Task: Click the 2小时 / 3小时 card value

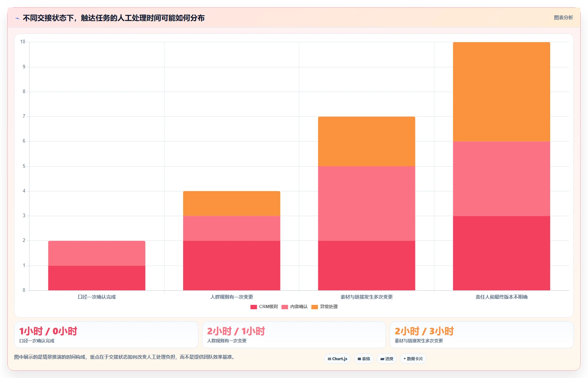Action: pyautogui.click(x=424, y=331)
